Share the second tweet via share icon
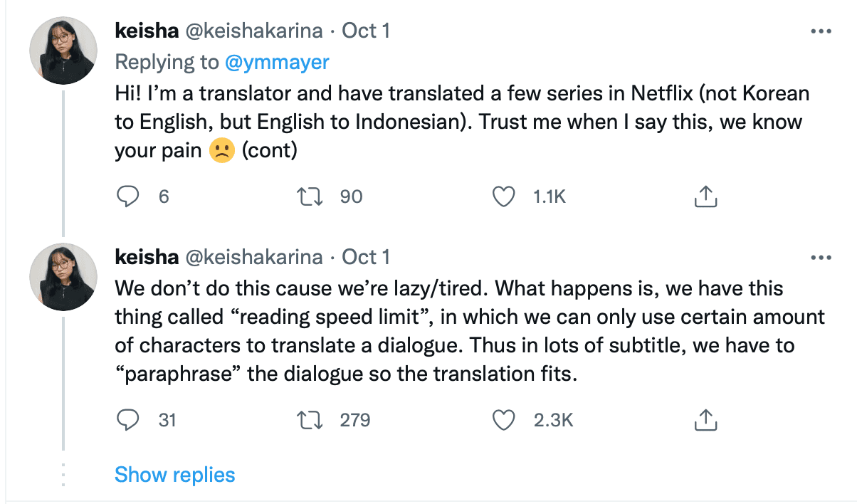 point(705,420)
